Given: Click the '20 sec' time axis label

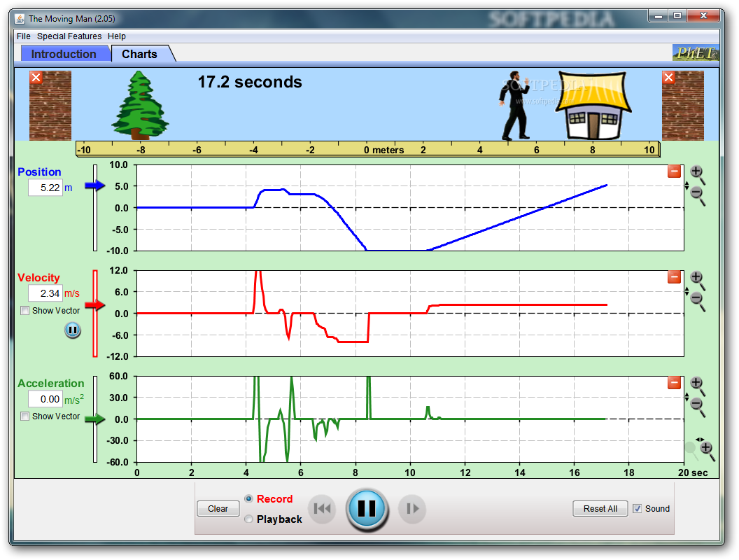Looking at the screenshot, I should (x=693, y=472).
